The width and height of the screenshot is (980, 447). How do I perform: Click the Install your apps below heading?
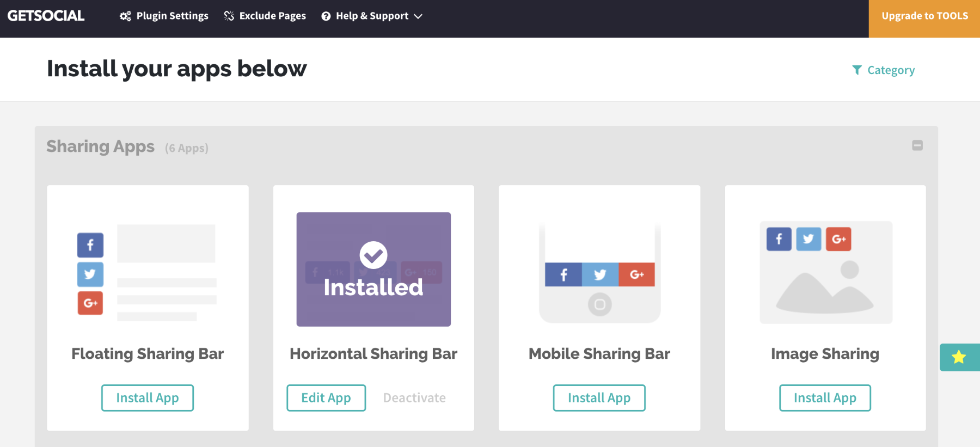coord(177,69)
